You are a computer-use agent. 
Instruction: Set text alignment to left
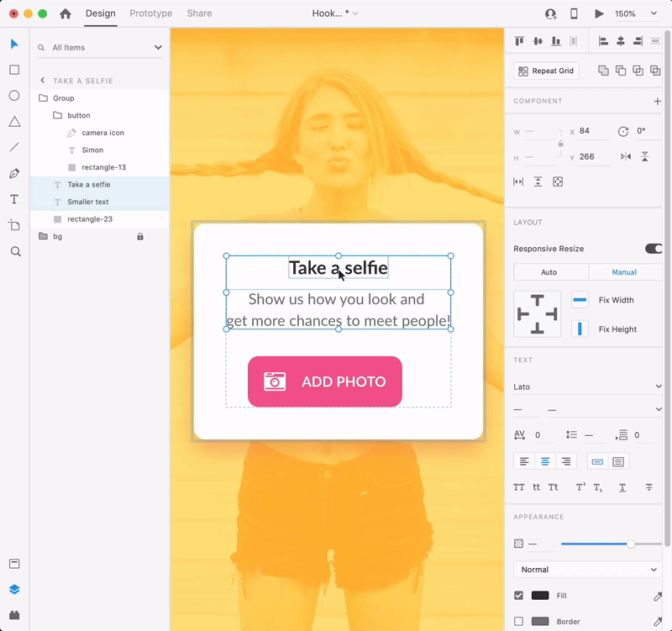pyautogui.click(x=524, y=461)
